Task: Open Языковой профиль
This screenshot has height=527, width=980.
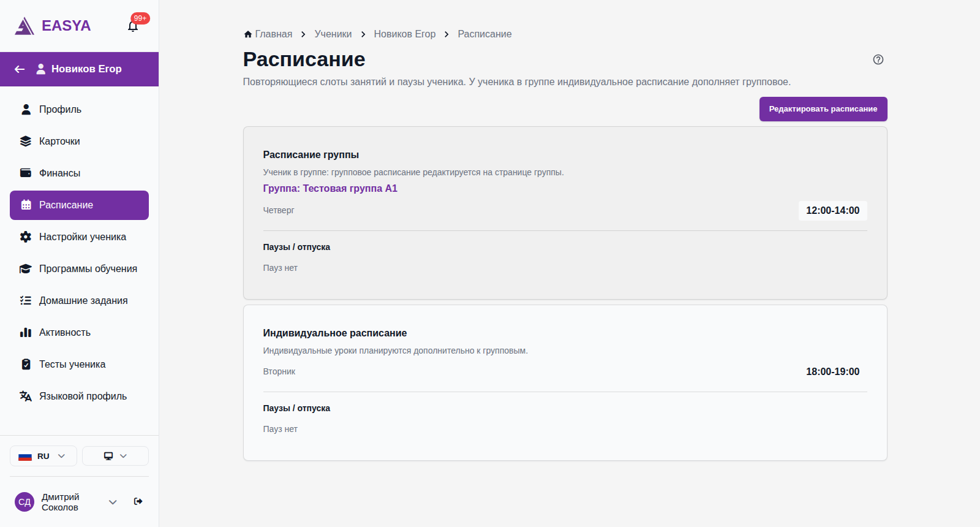Action: click(x=79, y=396)
